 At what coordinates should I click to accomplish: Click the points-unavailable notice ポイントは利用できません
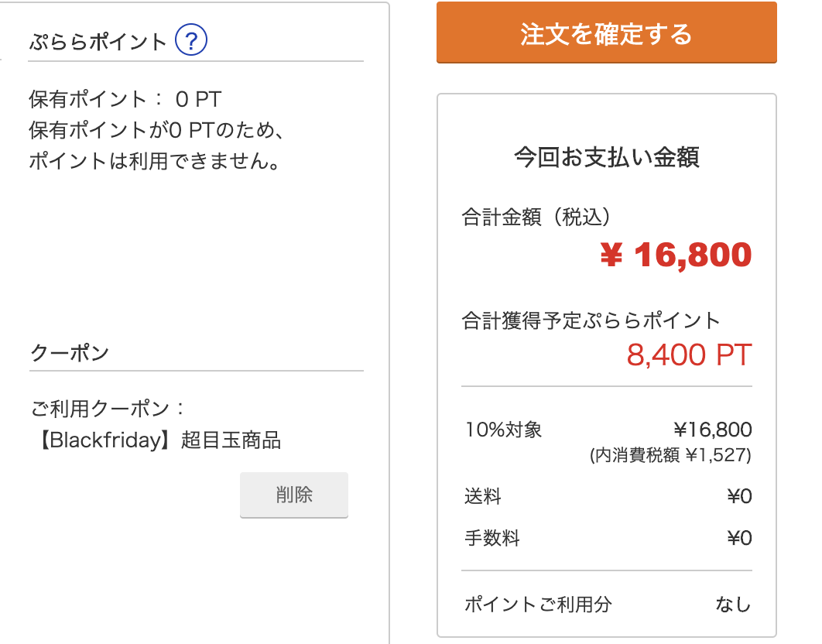[154, 160]
